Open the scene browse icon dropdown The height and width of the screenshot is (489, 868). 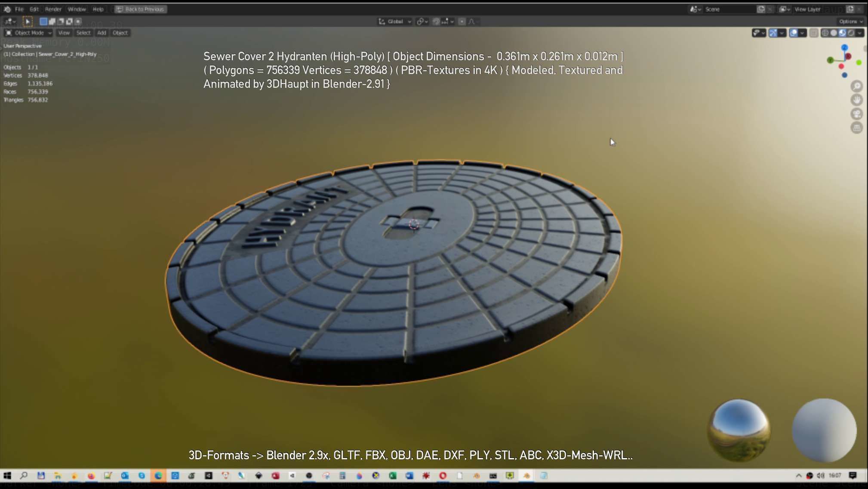tap(696, 9)
